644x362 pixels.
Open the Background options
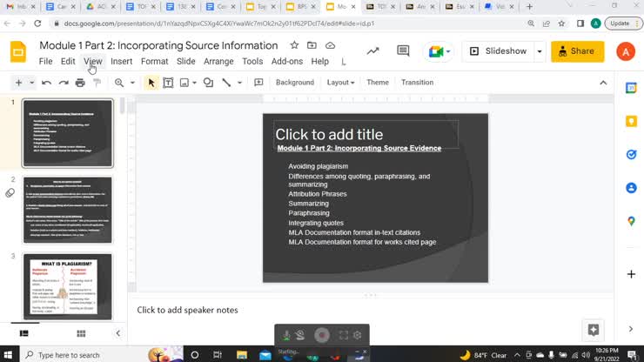click(x=295, y=82)
